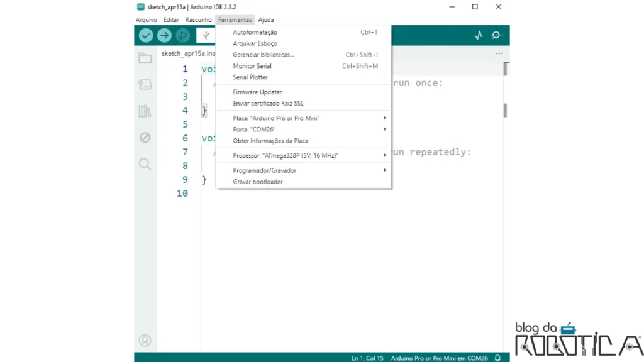Image resolution: width=644 pixels, height=362 pixels.
Task: Click line number 10 in the gutter
Action: pyautogui.click(x=182, y=194)
